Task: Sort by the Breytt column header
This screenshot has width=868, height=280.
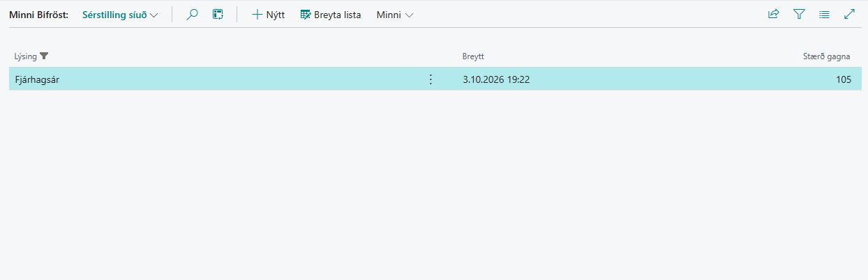Action: (473, 56)
